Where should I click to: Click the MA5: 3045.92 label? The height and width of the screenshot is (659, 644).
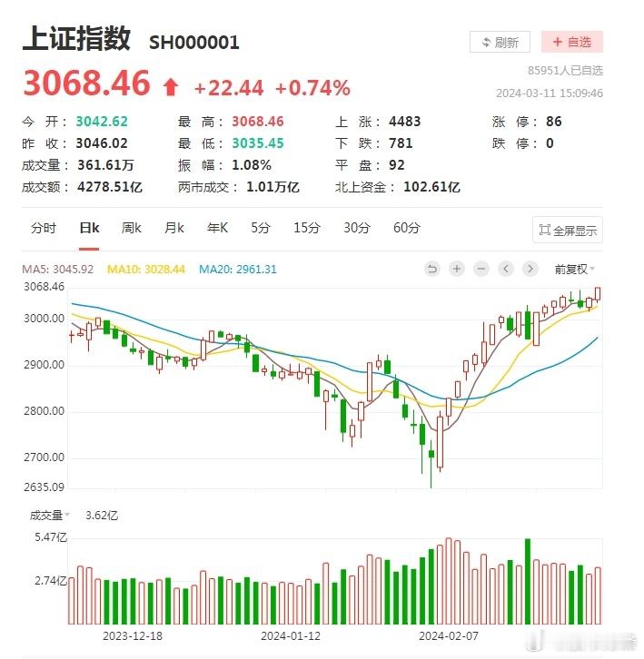[x=57, y=269]
